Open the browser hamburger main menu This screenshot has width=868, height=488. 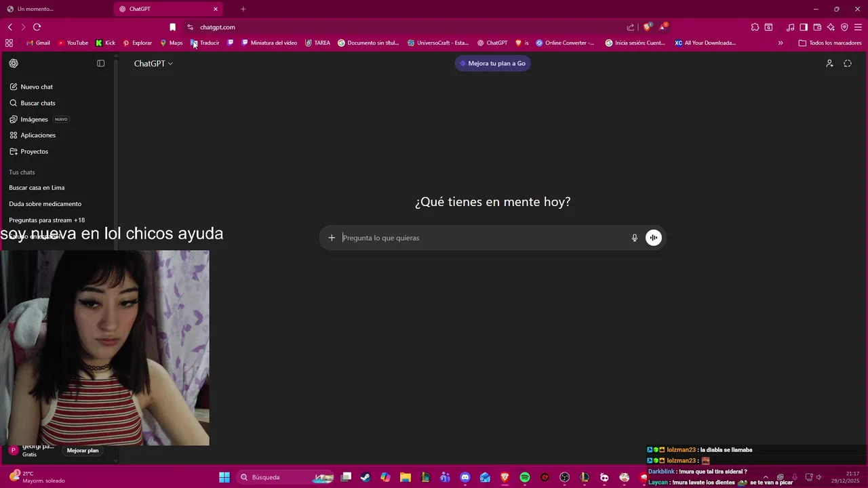click(x=858, y=27)
